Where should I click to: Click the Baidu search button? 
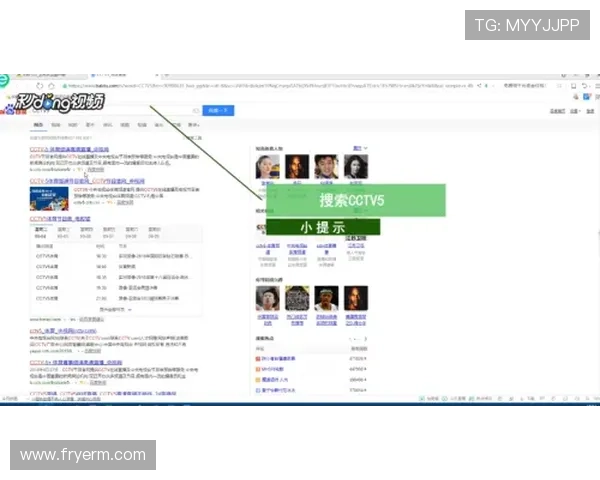click(217, 111)
